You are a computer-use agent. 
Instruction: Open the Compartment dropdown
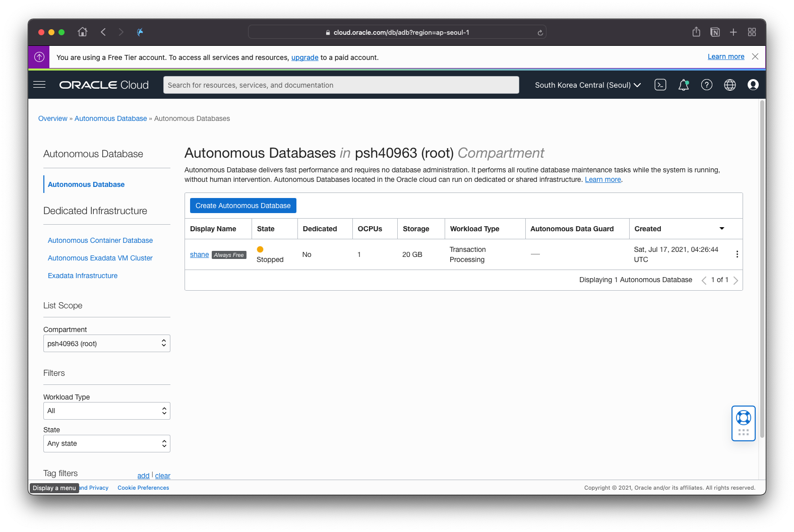point(107,344)
